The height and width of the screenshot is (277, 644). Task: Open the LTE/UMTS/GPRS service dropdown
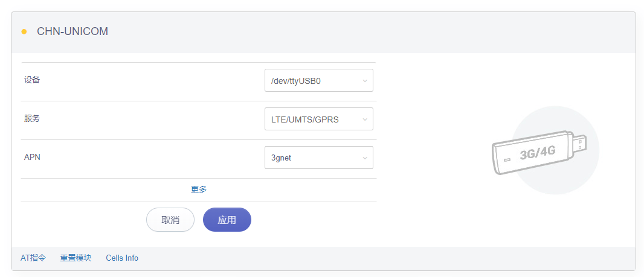[x=318, y=119]
